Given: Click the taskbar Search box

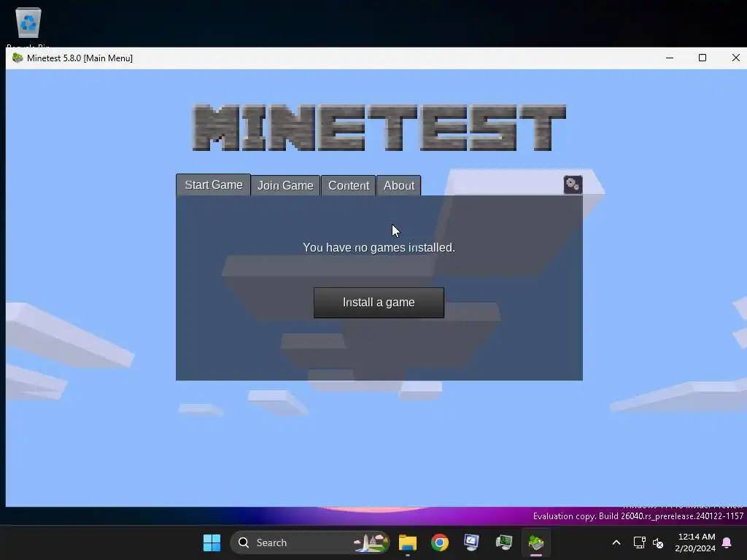Looking at the screenshot, I should [x=310, y=542].
